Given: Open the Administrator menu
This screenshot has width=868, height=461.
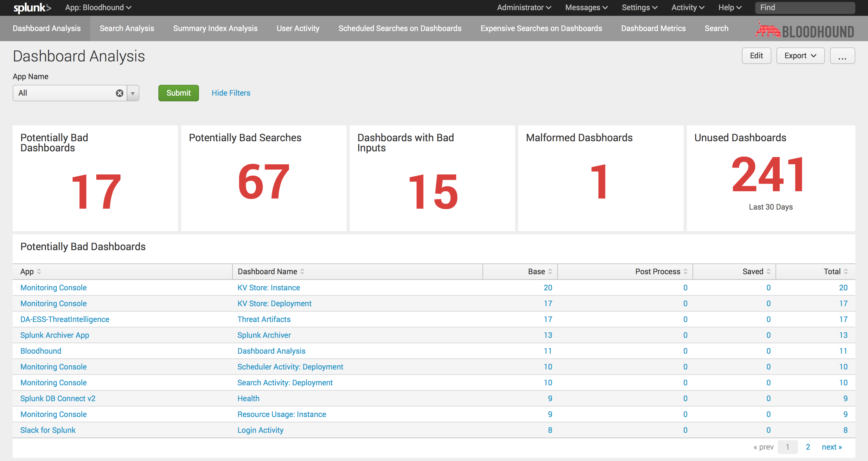Looking at the screenshot, I should click(524, 7).
